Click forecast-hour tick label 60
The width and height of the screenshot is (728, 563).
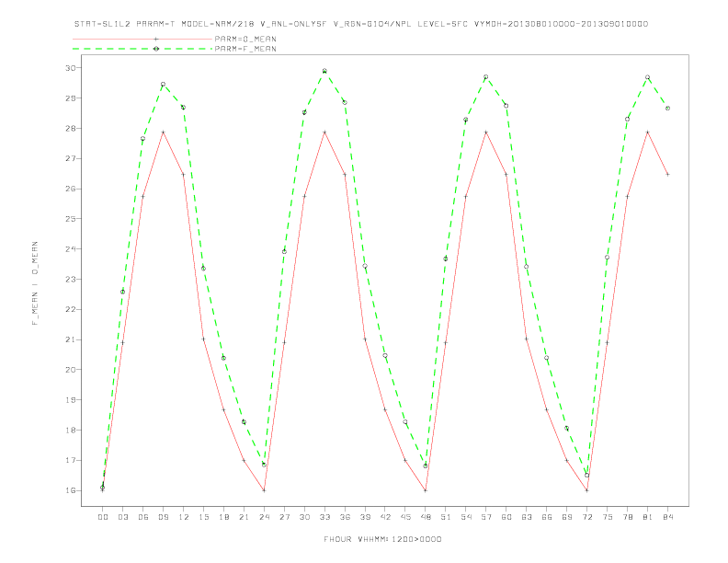[x=506, y=517]
